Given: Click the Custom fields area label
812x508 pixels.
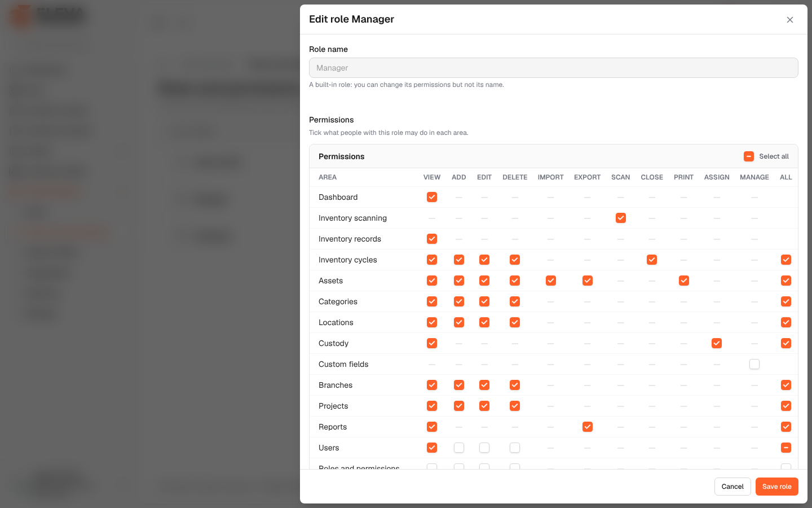Looking at the screenshot, I should coord(343,364).
